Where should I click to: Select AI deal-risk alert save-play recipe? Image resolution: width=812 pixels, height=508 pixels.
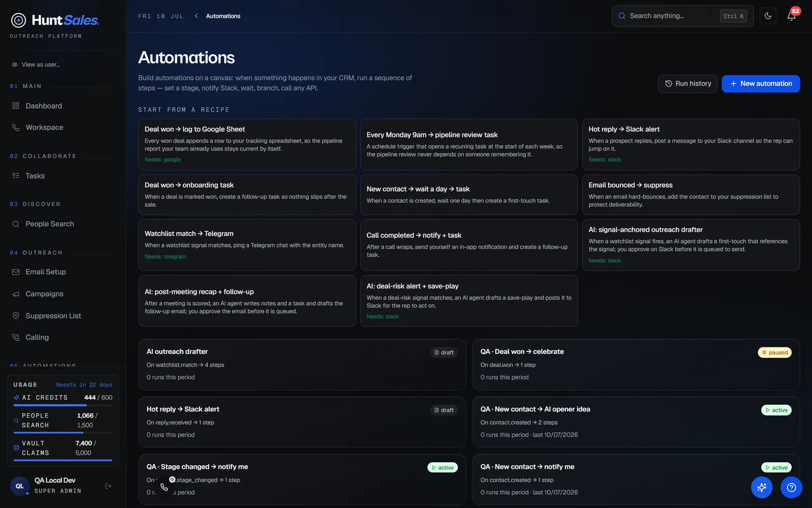pos(469,301)
